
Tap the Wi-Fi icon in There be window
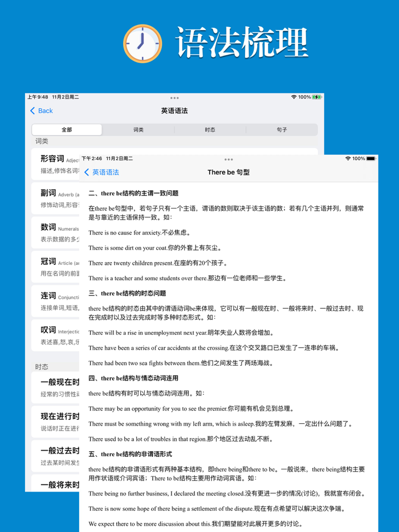pos(348,158)
